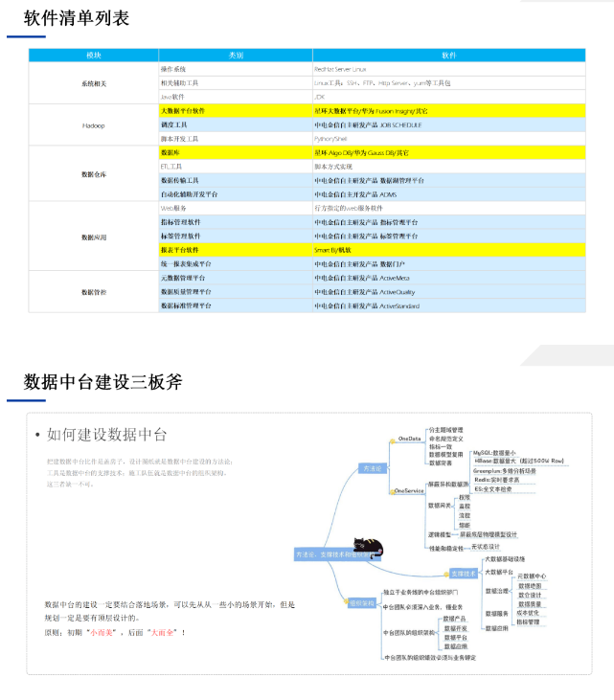Click the ES:全文本检索 leaf
The width and height of the screenshot is (614, 700).
point(493,489)
